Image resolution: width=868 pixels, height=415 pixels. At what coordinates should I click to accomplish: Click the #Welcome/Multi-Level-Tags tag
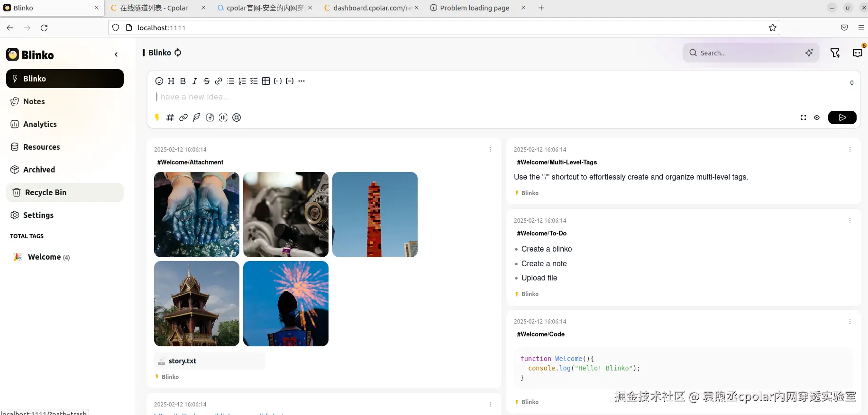tap(557, 162)
